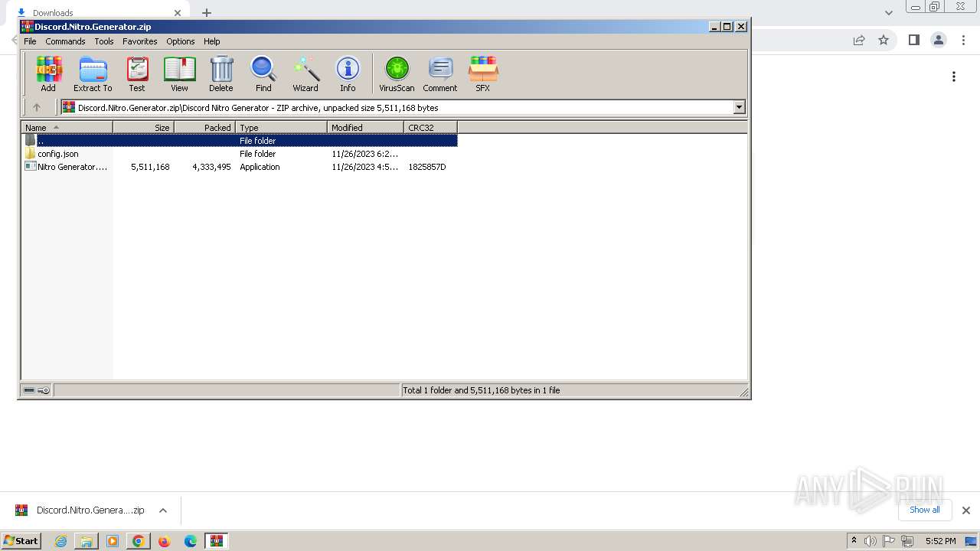Open the Windows Start menu

coord(21,540)
